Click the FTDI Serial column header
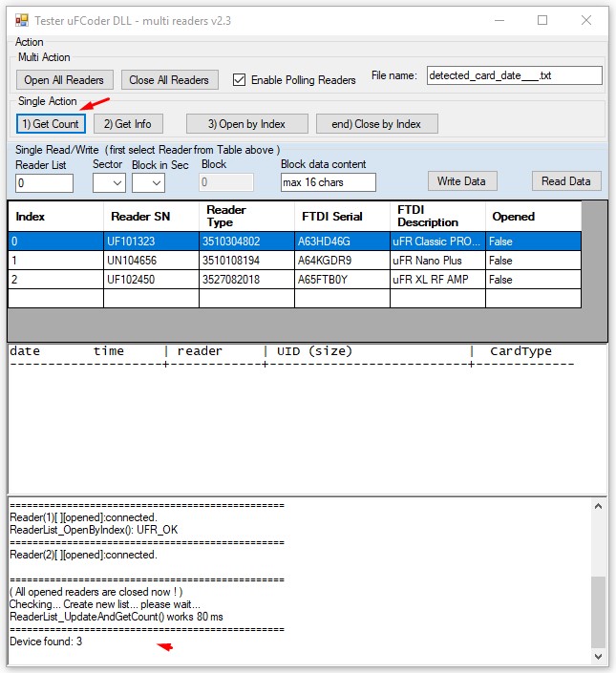The width and height of the screenshot is (616, 673). (342, 217)
